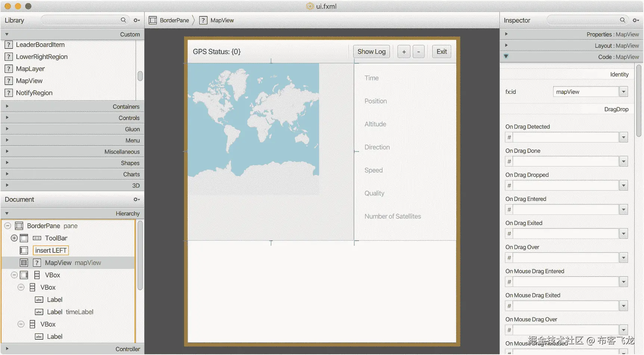Select the Number of Satellites label
The image size is (644, 355).
(x=392, y=216)
